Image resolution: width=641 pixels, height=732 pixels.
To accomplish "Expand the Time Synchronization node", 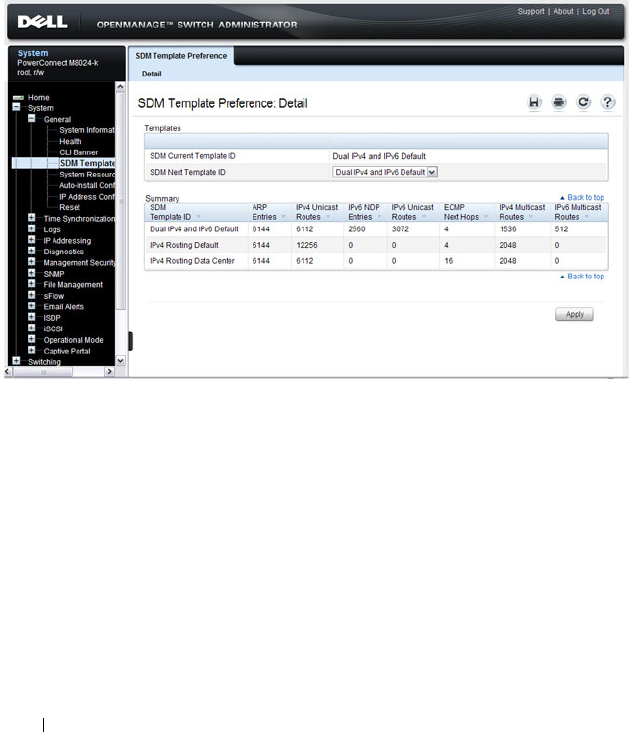I will 32,218.
